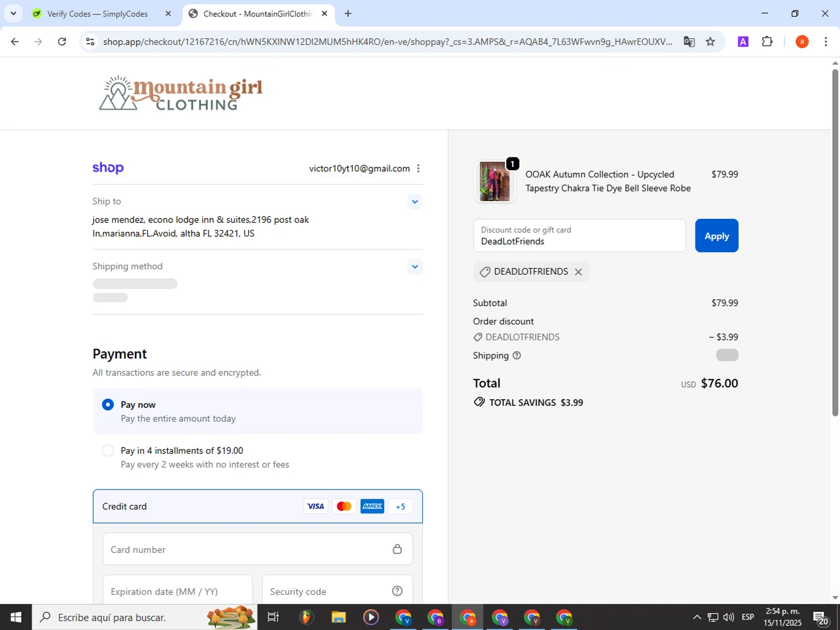840x630 pixels.
Task: Click the Card number field
Action: click(258, 549)
